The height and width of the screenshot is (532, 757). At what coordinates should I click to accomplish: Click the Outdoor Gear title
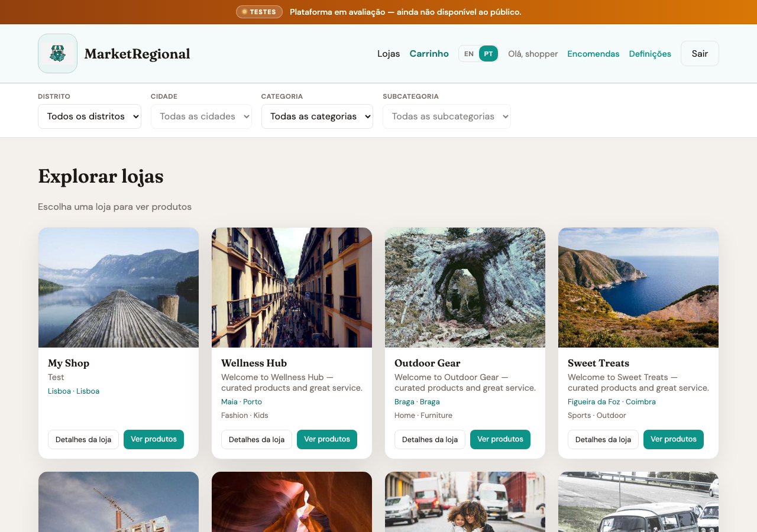427,363
